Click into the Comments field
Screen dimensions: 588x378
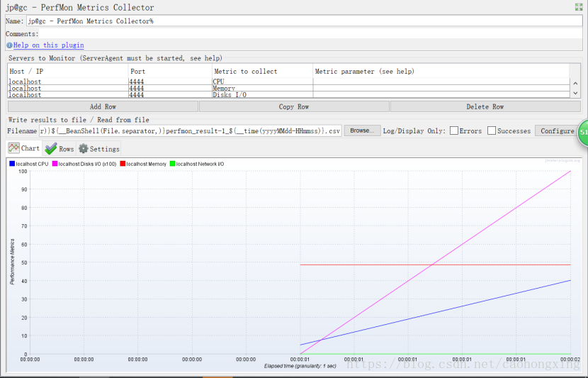(310, 34)
